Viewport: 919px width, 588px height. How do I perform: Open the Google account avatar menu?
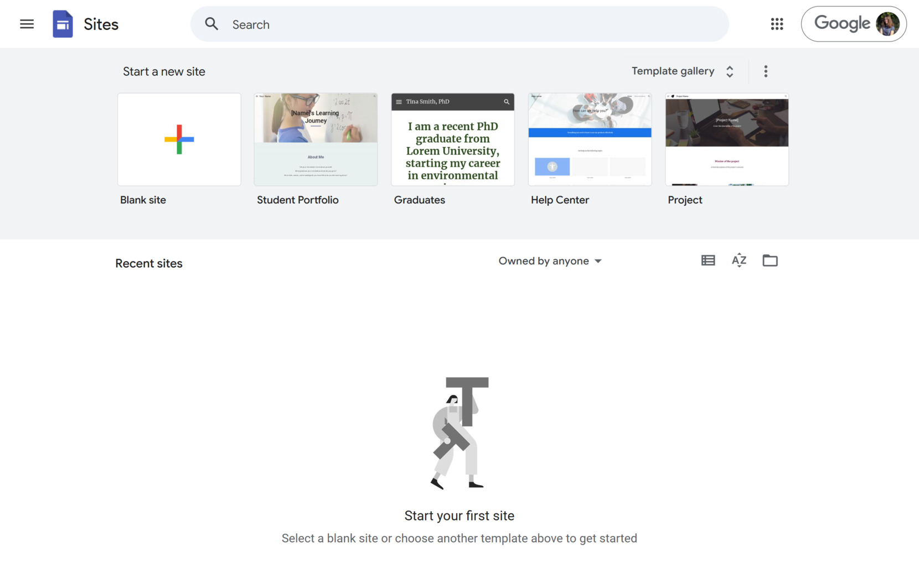[x=887, y=24]
